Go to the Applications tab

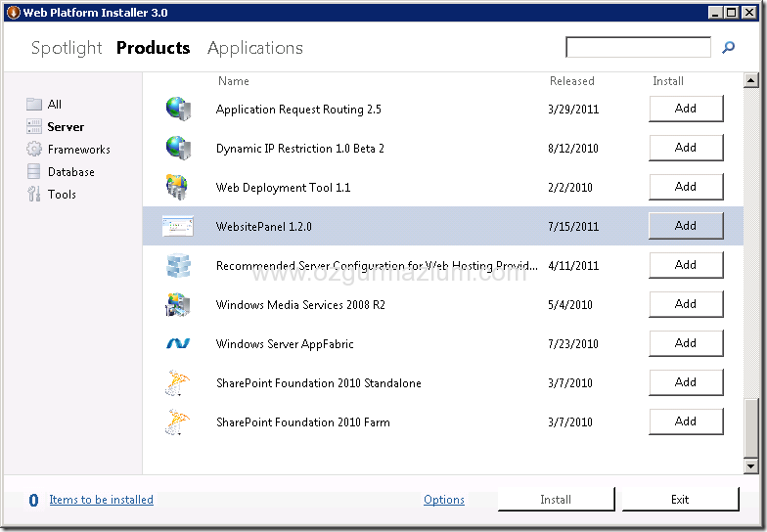(x=255, y=48)
